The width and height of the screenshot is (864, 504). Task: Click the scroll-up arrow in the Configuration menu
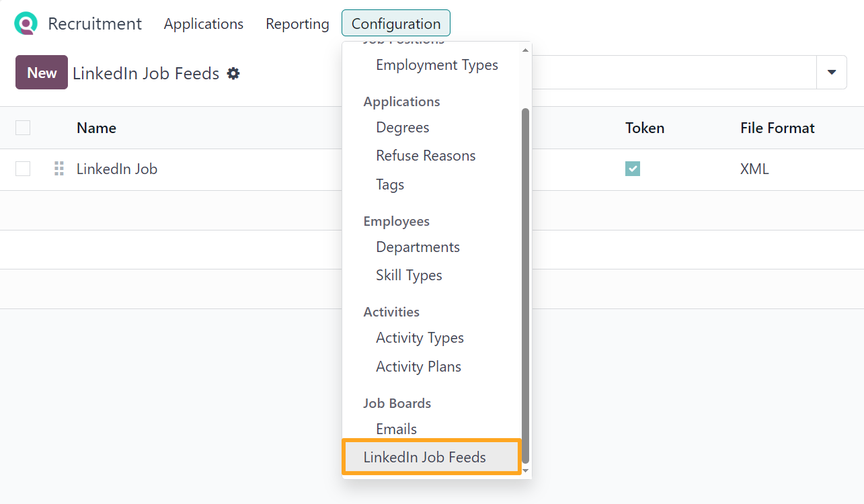[525, 48]
